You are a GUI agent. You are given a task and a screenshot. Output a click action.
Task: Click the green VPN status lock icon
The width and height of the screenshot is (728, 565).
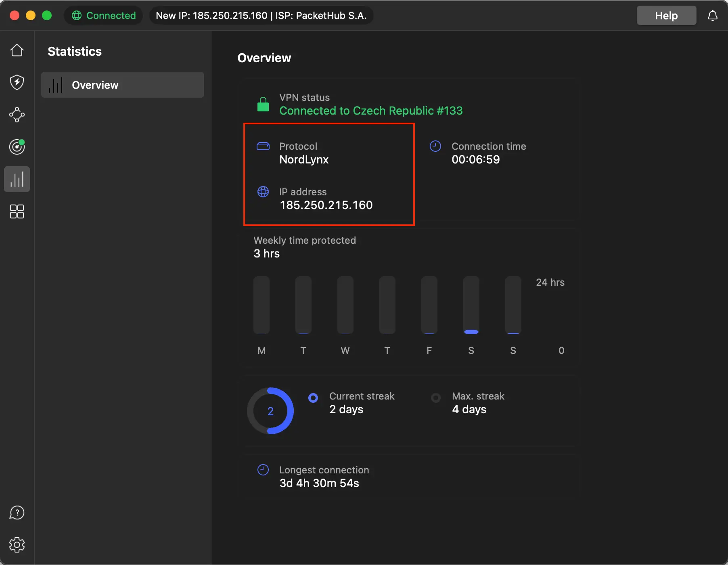point(263,105)
